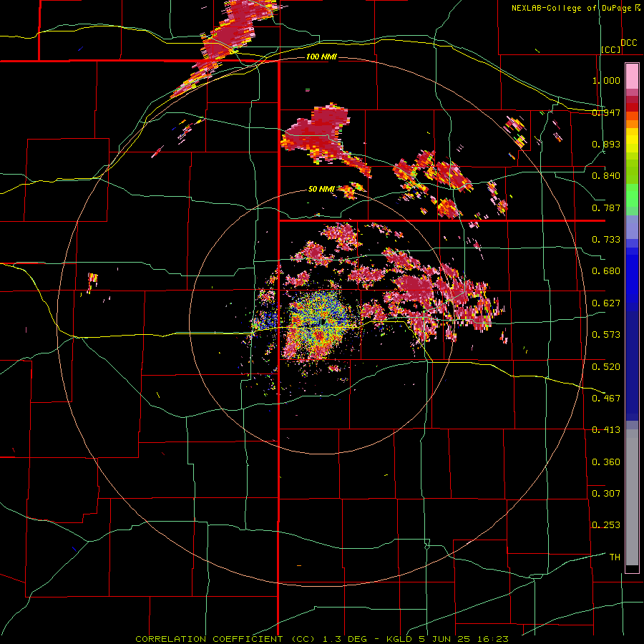Select the 0.413 scale value
Viewport: 644px width, 644px height.
point(606,430)
